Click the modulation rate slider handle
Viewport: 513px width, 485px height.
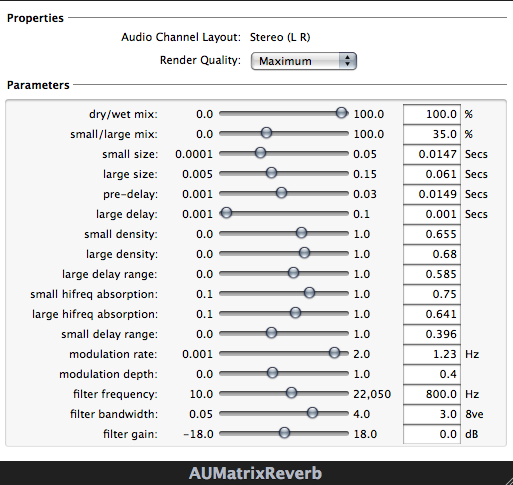tap(334, 353)
